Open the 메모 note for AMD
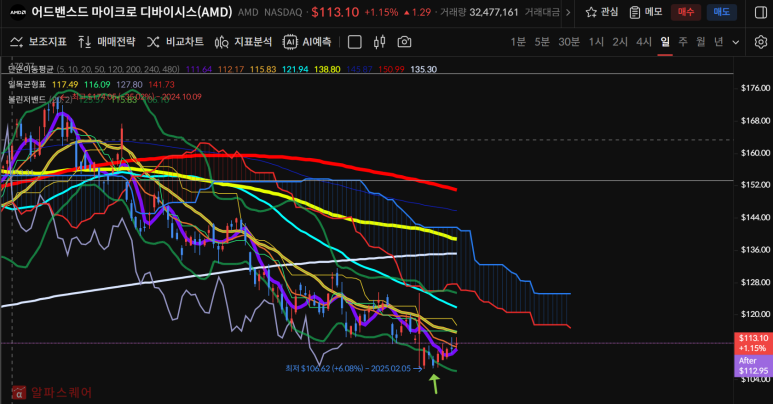 pyautogui.click(x=646, y=12)
